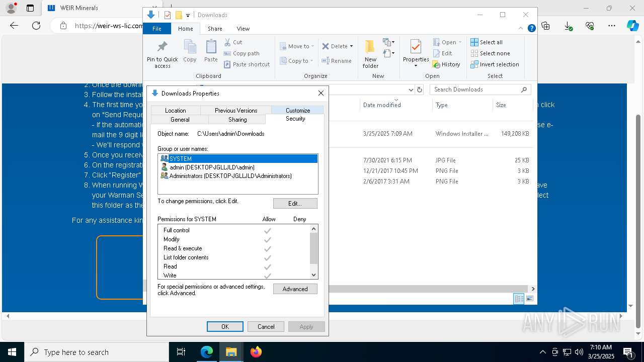644x362 pixels.
Task: Click Edge browser refresh button
Action: 36,26
